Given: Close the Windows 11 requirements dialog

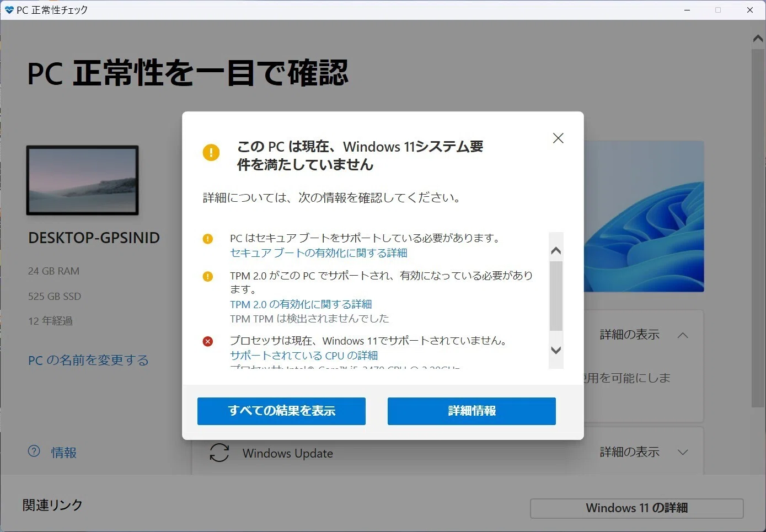Looking at the screenshot, I should (x=558, y=138).
